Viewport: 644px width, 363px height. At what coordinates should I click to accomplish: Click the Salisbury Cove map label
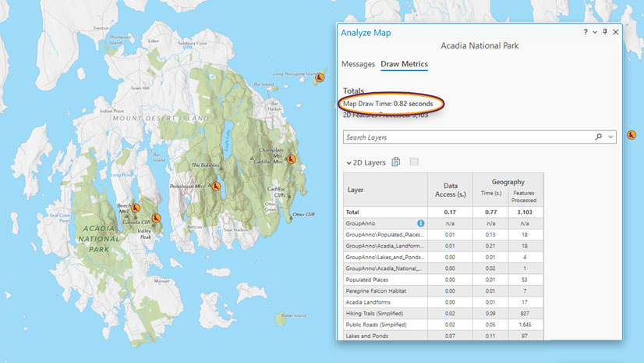[x=193, y=43]
